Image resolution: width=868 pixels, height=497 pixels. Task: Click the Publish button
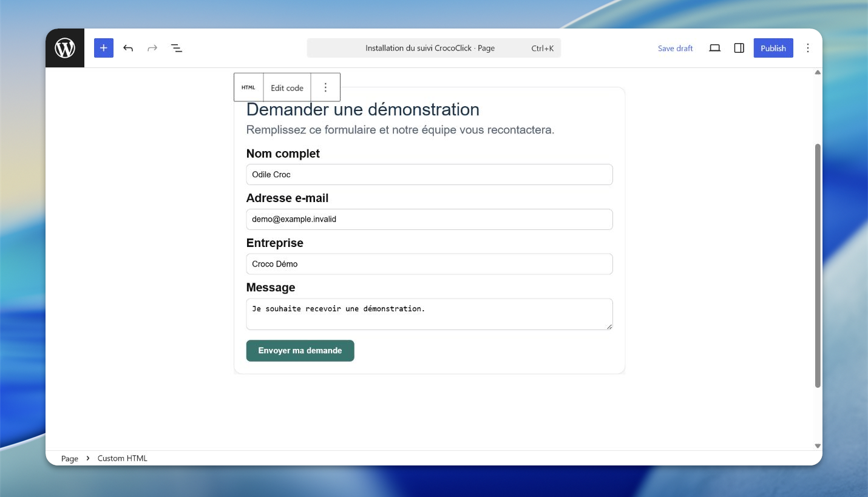point(773,48)
